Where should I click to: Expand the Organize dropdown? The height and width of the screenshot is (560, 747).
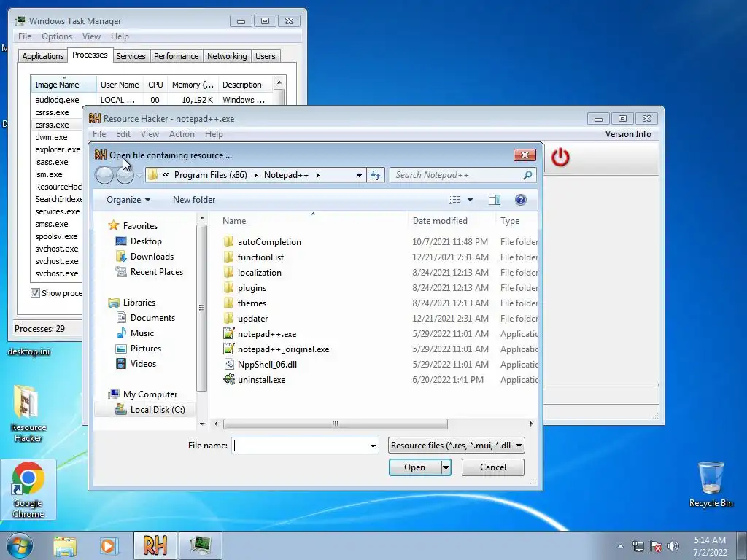point(128,200)
